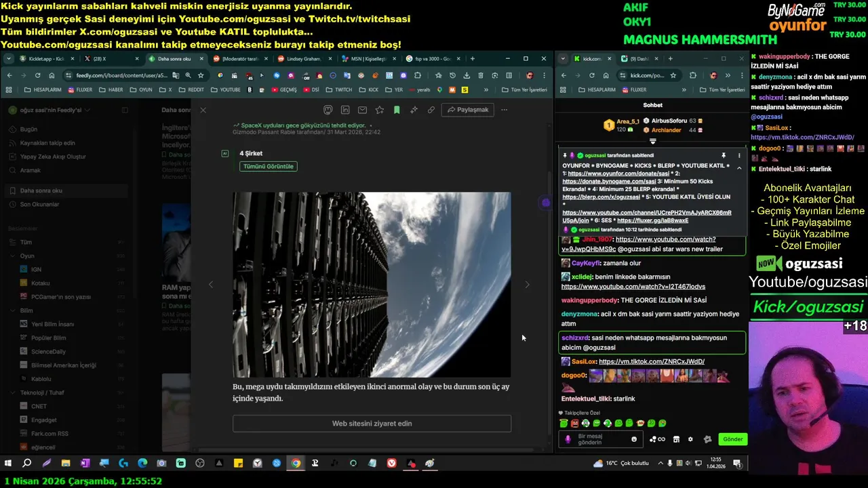Screen dimensions: 868x488
Task: Open Windows Start menu
Action: (x=8, y=464)
